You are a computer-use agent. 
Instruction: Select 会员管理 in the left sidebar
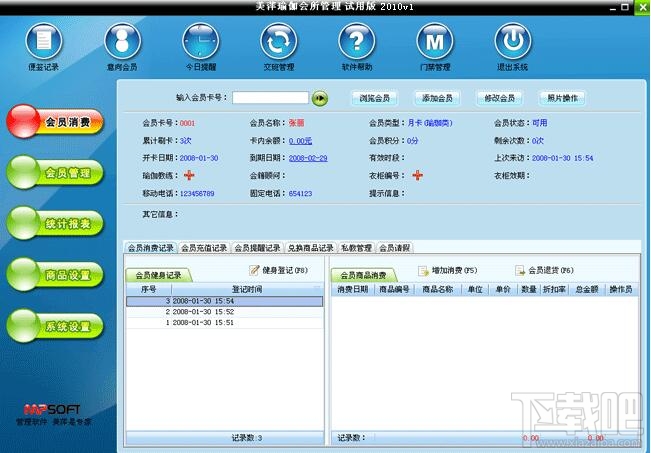55,173
